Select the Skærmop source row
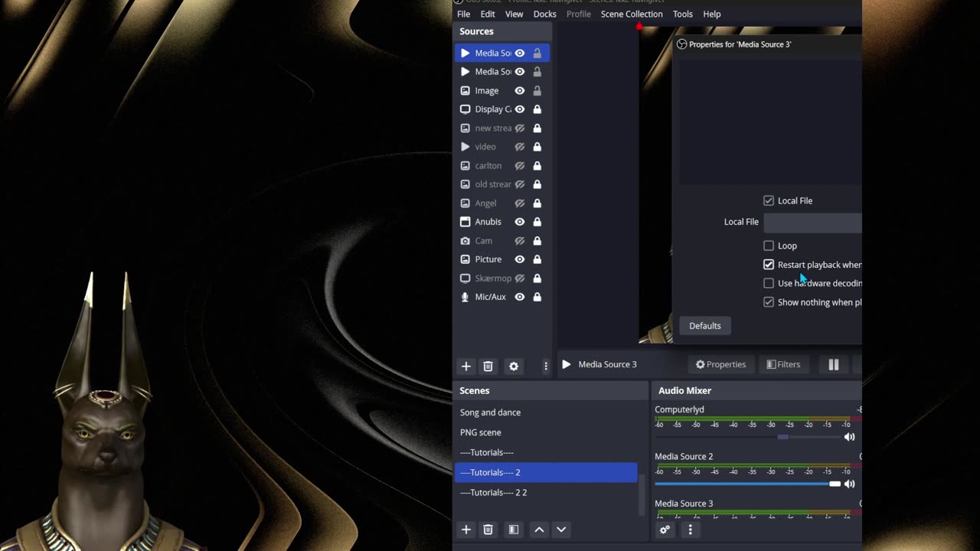Screen dimensions: 980x551 coord(502,278)
